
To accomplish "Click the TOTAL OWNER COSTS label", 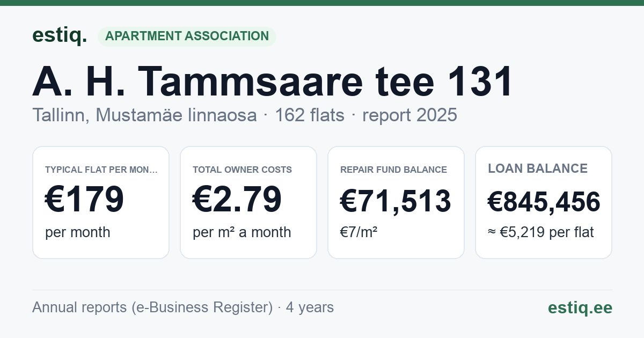I will pos(243,170).
